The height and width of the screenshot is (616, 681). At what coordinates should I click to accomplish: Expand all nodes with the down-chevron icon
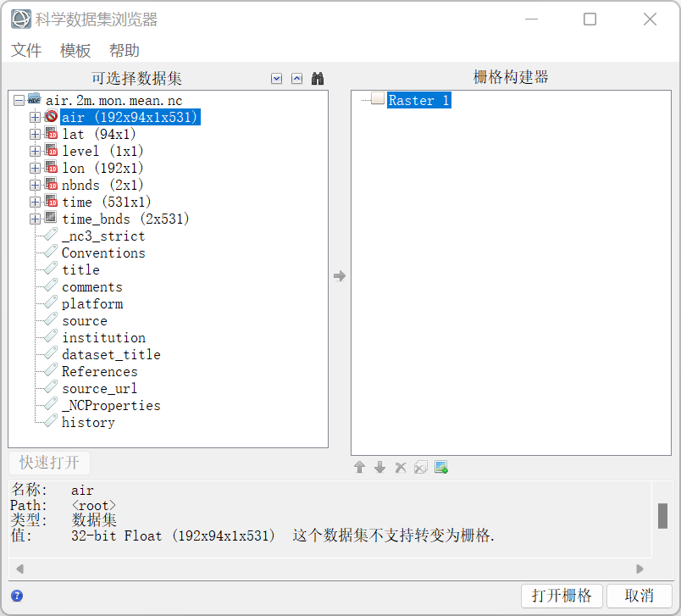tap(276, 78)
